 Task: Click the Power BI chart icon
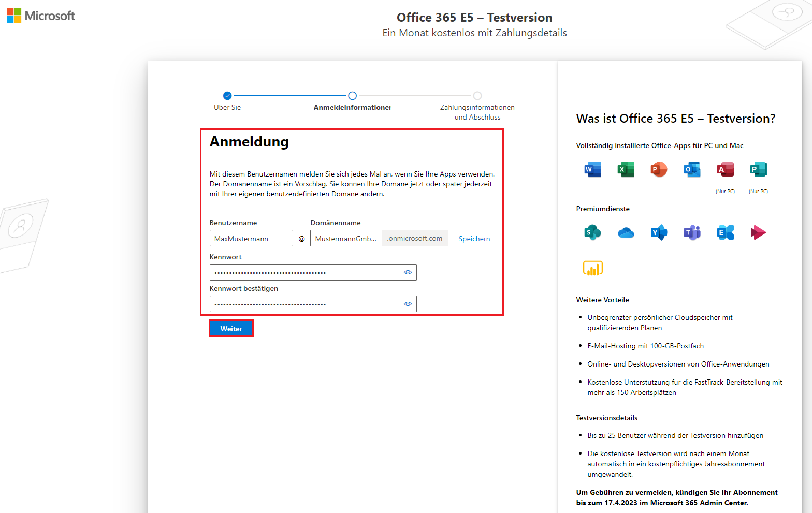point(592,268)
